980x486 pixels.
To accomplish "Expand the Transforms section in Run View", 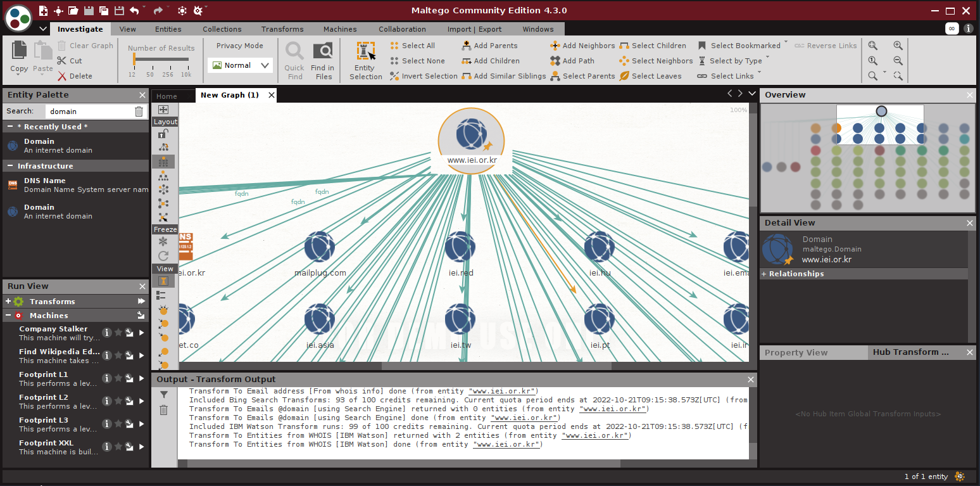I will (x=8, y=302).
